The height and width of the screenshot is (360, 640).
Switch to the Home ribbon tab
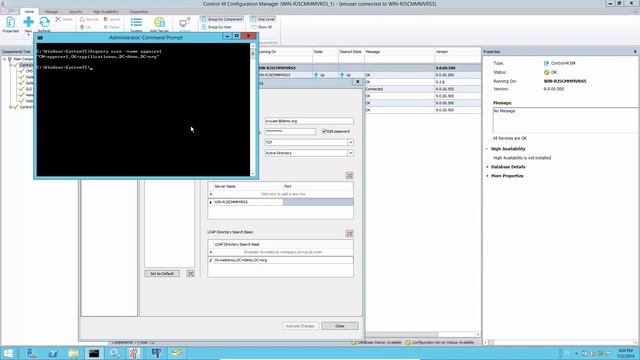(29, 11)
